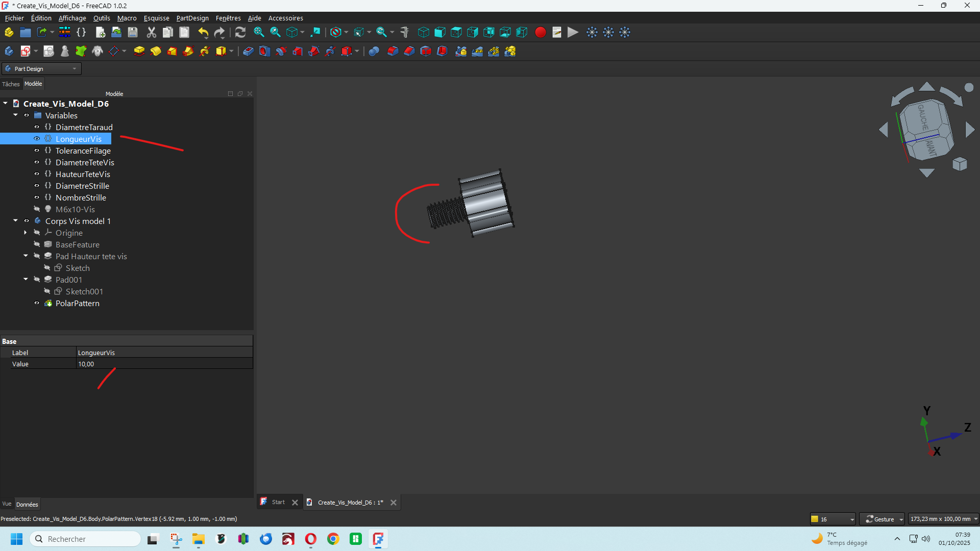Click the Fillet tool icon
Screen dimensions: 980x551
point(393,51)
